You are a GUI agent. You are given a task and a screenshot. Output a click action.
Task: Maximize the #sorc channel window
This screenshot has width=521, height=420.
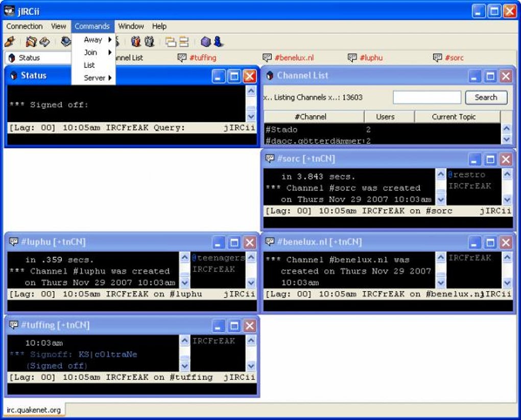[x=490, y=159]
